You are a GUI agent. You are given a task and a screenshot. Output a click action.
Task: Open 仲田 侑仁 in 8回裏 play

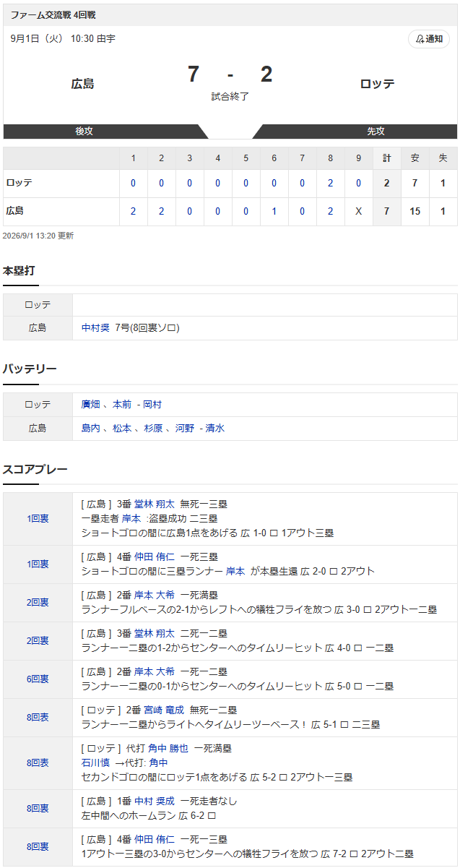(154, 840)
